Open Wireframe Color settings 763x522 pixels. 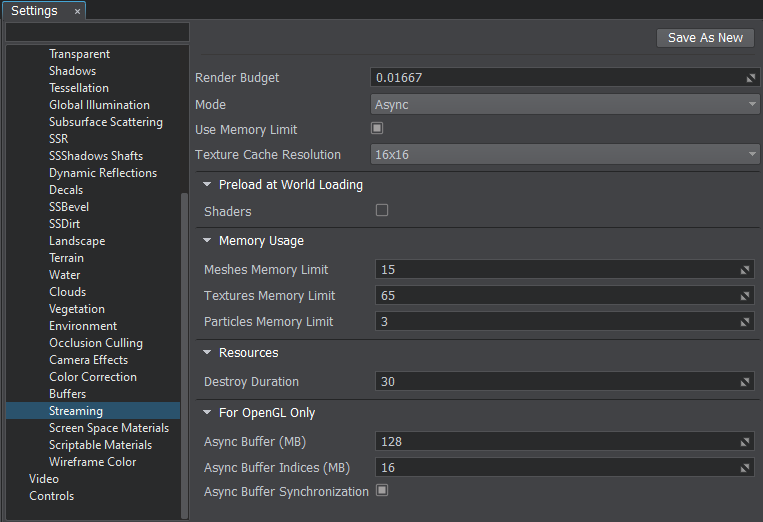coord(92,462)
